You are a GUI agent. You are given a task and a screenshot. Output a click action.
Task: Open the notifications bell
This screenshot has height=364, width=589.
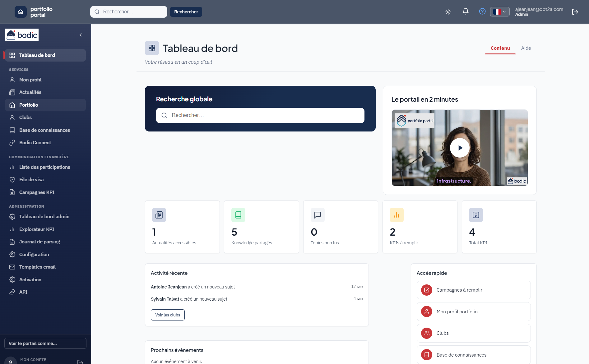tap(466, 12)
